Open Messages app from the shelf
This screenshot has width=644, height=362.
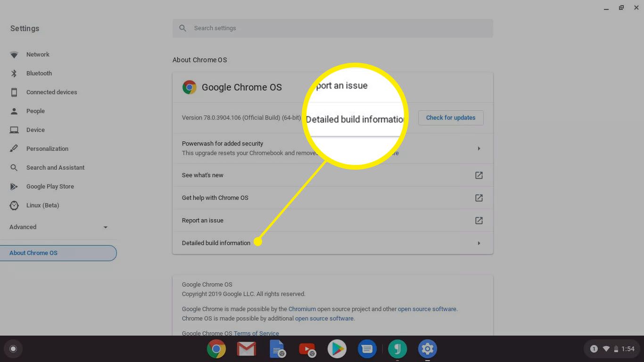coord(367,349)
